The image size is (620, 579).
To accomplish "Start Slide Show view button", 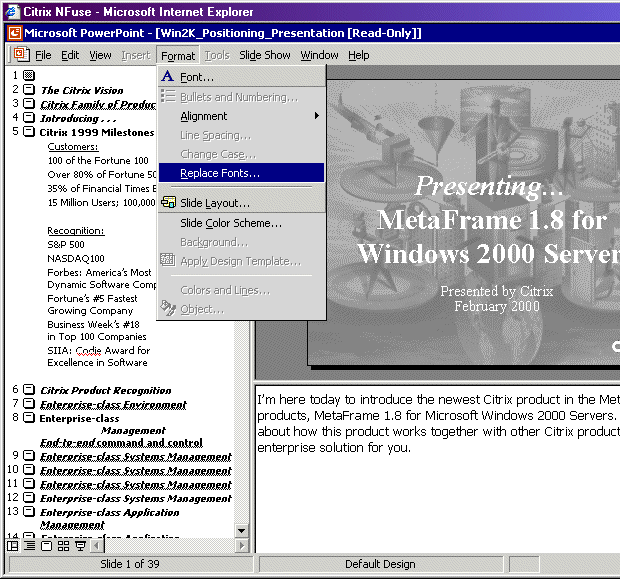I will click(80, 546).
